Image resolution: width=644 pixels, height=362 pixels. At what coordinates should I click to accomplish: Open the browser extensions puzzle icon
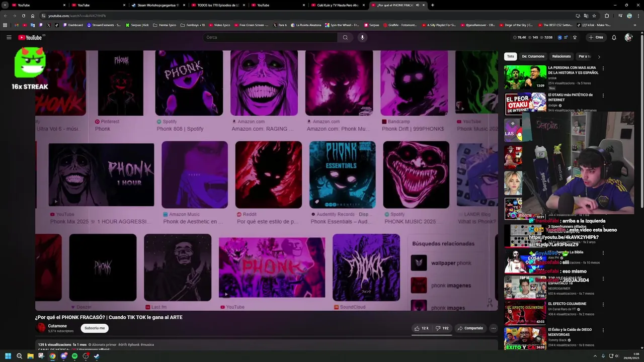606,16
